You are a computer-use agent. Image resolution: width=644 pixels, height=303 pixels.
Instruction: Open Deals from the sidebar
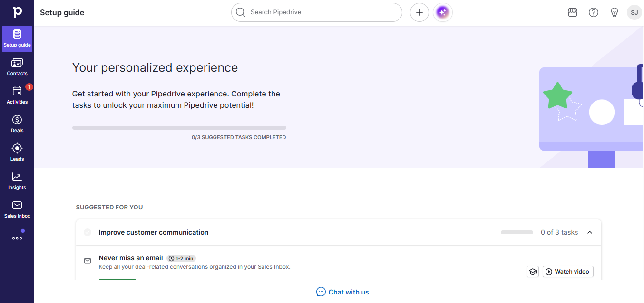coord(17,124)
